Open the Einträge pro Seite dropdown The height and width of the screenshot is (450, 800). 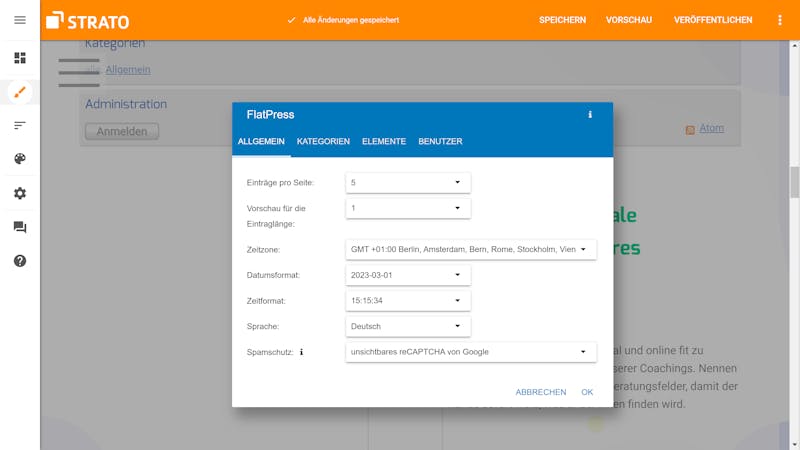pyautogui.click(x=408, y=183)
